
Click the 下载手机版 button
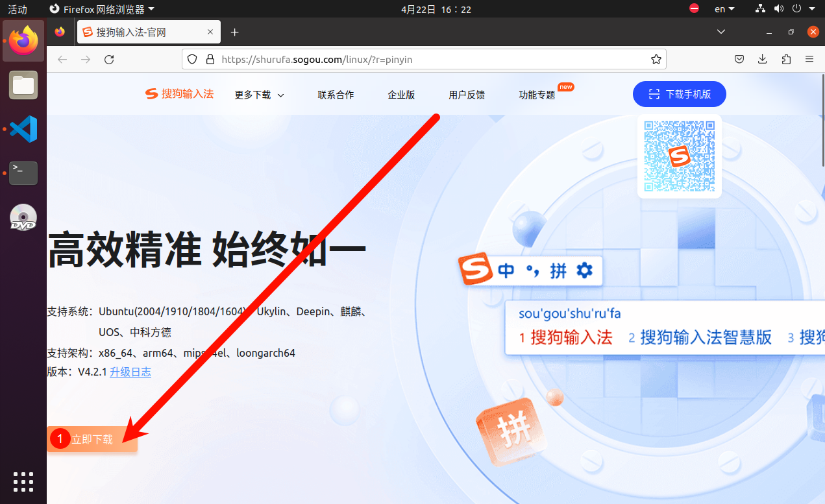click(x=680, y=94)
